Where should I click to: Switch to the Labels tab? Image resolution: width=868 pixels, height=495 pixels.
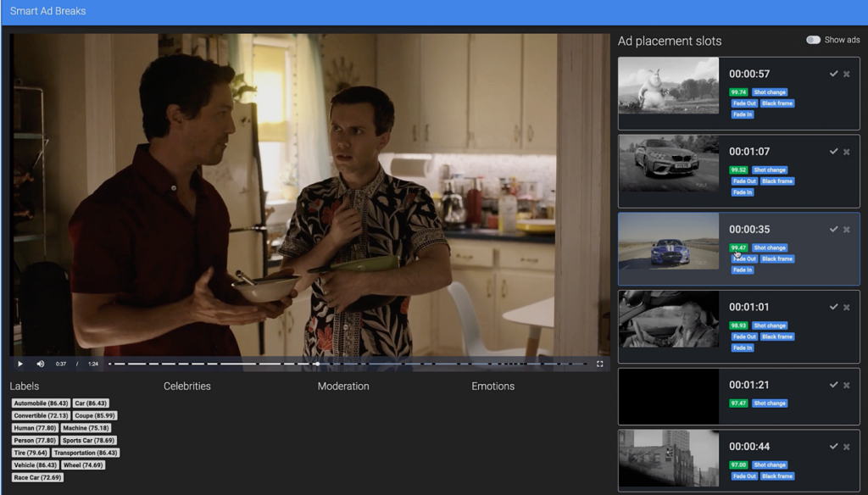pos(25,386)
